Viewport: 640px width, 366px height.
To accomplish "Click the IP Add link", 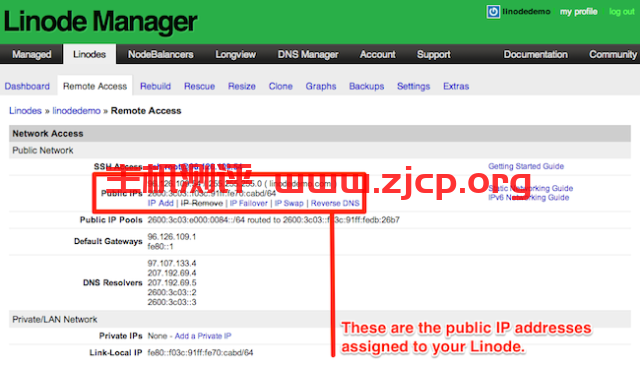I will pos(160,203).
